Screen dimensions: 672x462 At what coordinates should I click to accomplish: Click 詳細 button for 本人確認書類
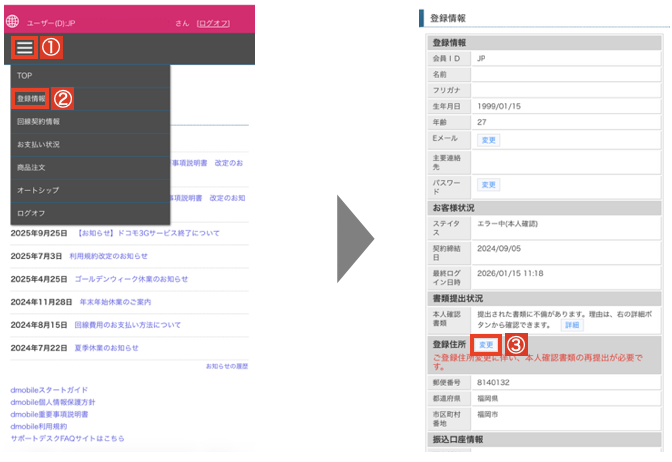pos(571,325)
